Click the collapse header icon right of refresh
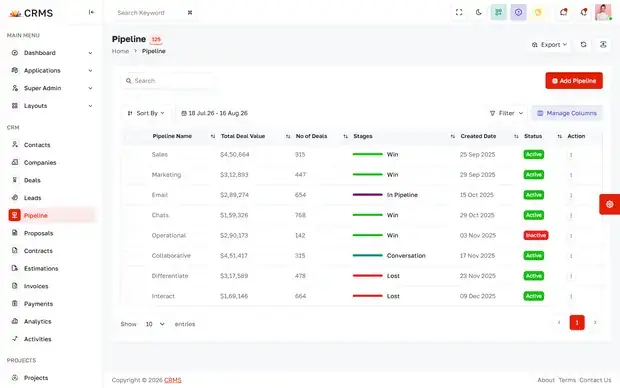Image resolution: width=620 pixels, height=388 pixels. point(603,45)
